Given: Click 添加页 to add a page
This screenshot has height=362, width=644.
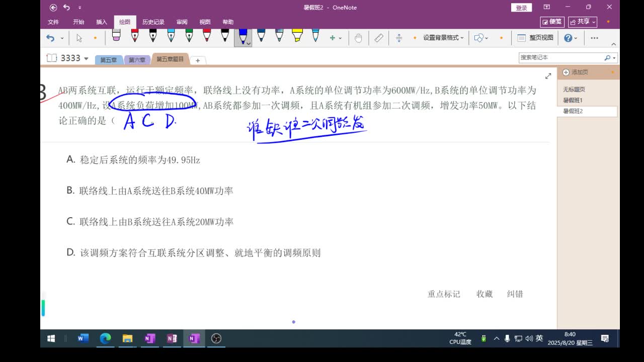Looking at the screenshot, I should [575, 72].
